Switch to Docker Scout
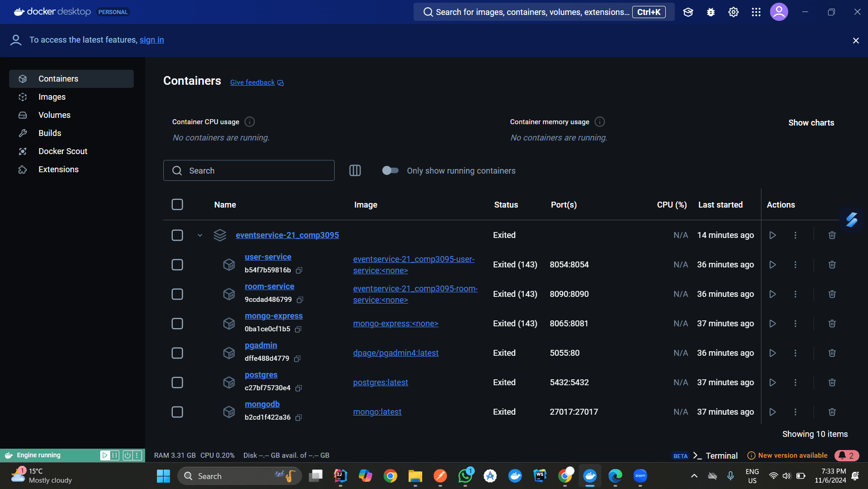Screen dimensions: 868x489 (63, 151)
